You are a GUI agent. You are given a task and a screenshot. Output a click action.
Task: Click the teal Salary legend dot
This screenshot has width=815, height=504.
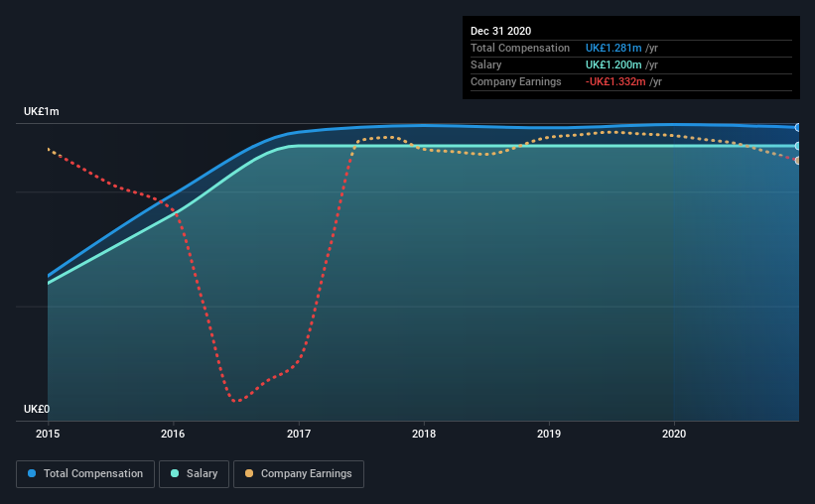click(175, 473)
